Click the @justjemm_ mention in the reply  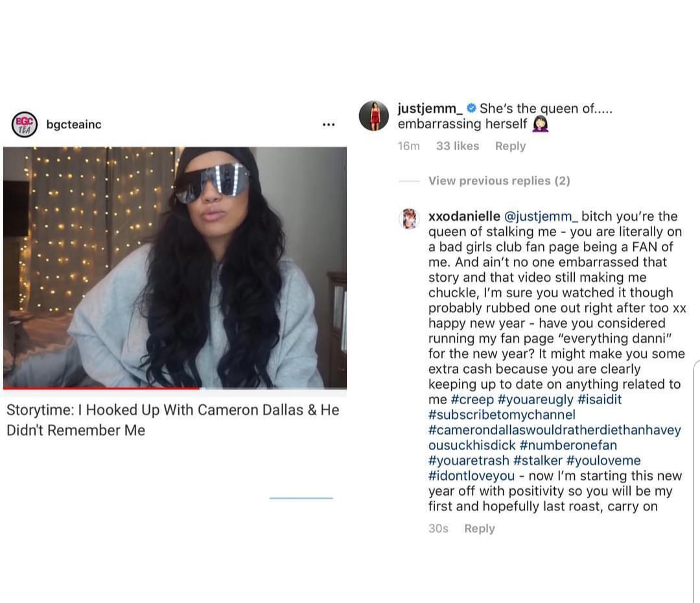[541, 216]
